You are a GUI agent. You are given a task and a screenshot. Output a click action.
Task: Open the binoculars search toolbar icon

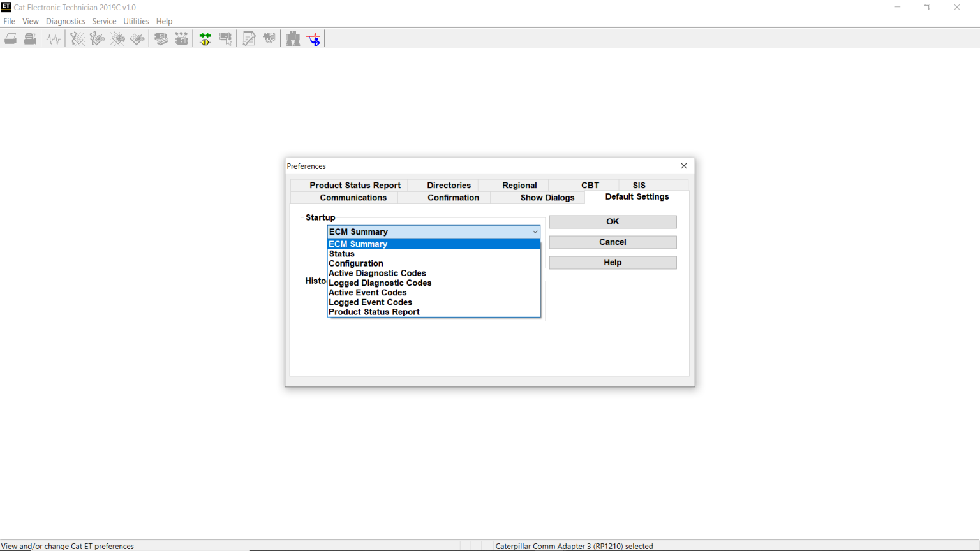coord(292,38)
